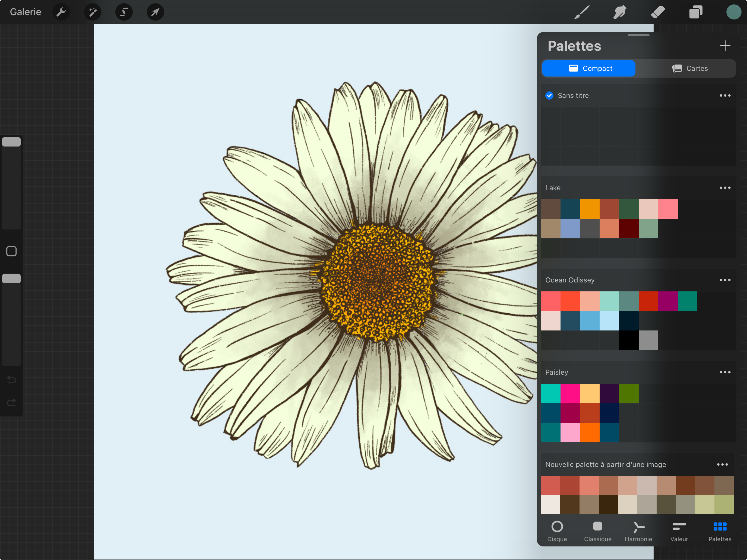The width and height of the screenshot is (747, 560).
Task: Open Paisley palette options menu
Action: pos(725,372)
